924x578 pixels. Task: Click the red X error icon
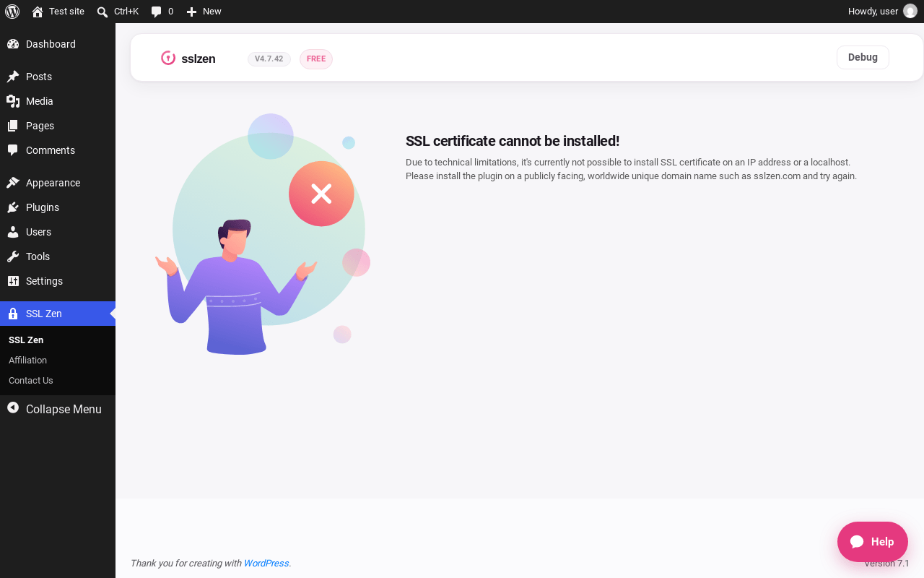tap(321, 194)
